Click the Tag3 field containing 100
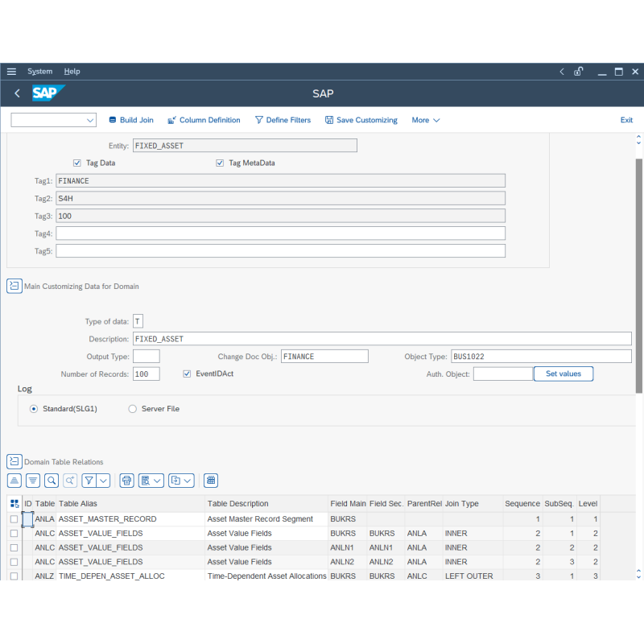The height and width of the screenshot is (644, 644). coord(280,216)
